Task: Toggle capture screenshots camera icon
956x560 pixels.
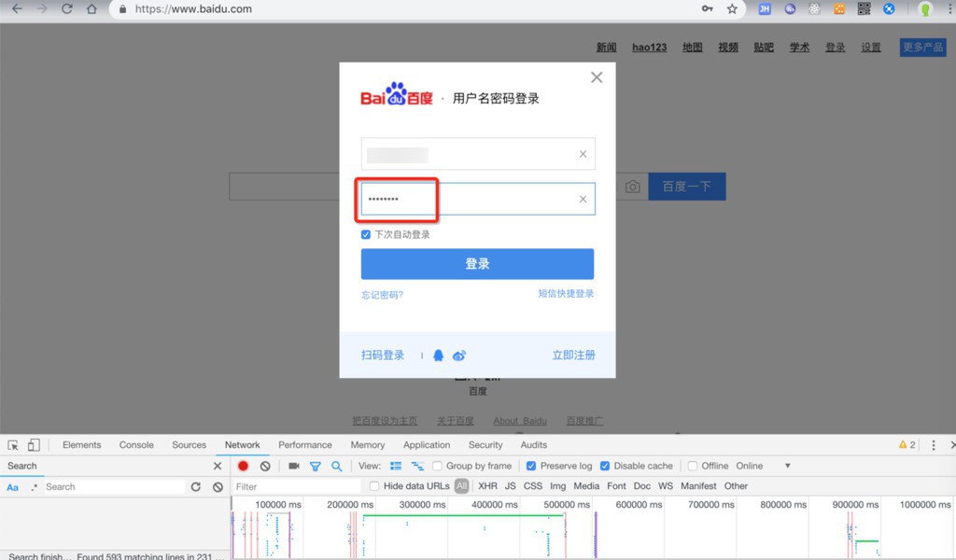Action: (294, 466)
